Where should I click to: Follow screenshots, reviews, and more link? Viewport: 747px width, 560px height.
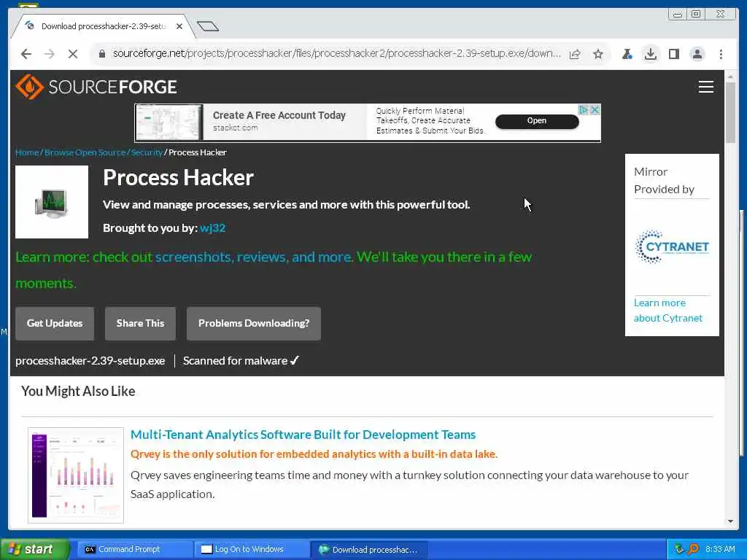[x=253, y=257]
